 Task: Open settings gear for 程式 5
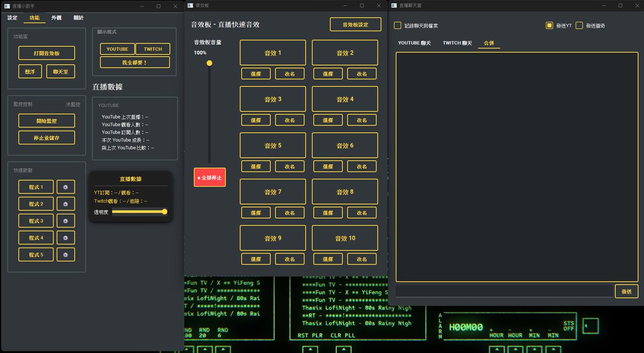coord(65,255)
